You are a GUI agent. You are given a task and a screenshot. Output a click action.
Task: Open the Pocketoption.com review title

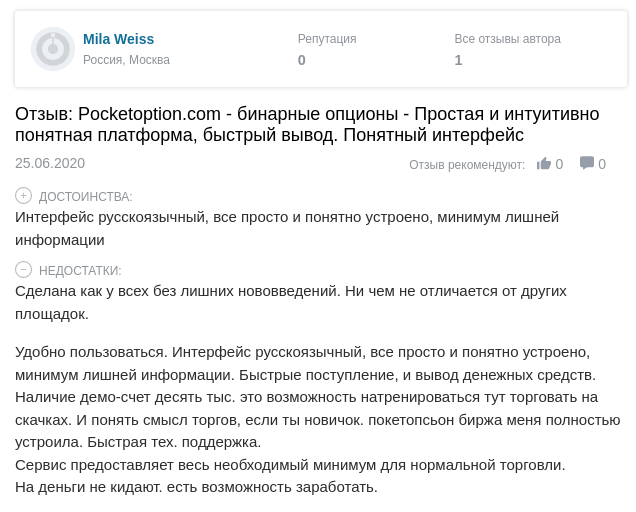(307, 124)
